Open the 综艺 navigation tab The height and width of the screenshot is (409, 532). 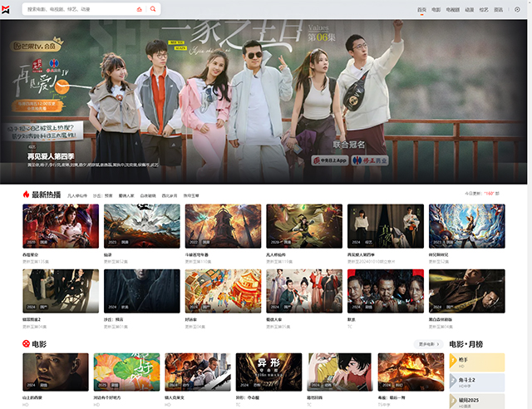coord(484,10)
